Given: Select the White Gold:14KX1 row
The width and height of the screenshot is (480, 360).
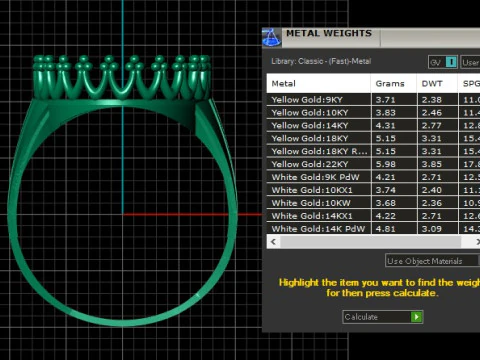Looking at the screenshot, I should pos(373,216).
